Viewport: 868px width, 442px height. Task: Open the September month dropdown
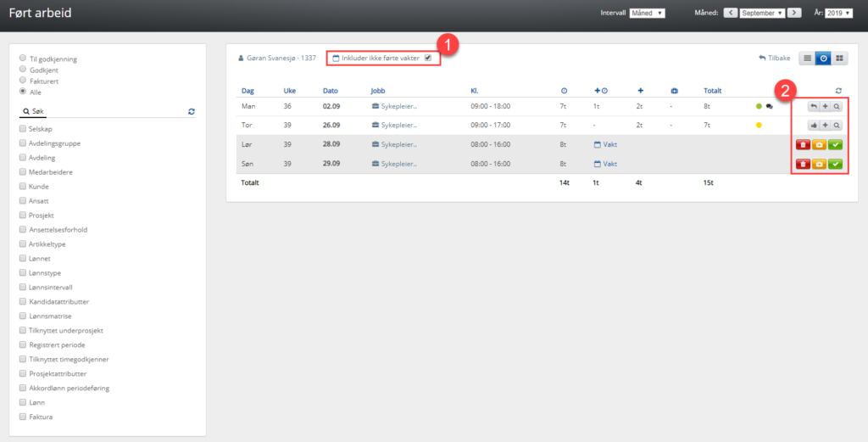coord(761,13)
